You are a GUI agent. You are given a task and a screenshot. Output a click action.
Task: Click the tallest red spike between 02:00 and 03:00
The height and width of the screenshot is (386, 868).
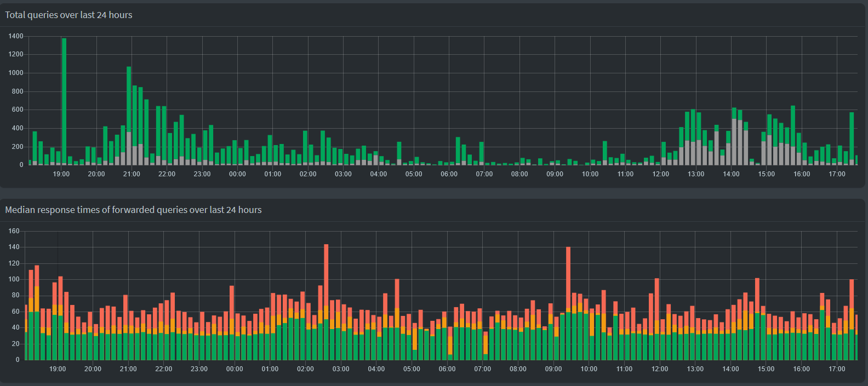pos(326,274)
